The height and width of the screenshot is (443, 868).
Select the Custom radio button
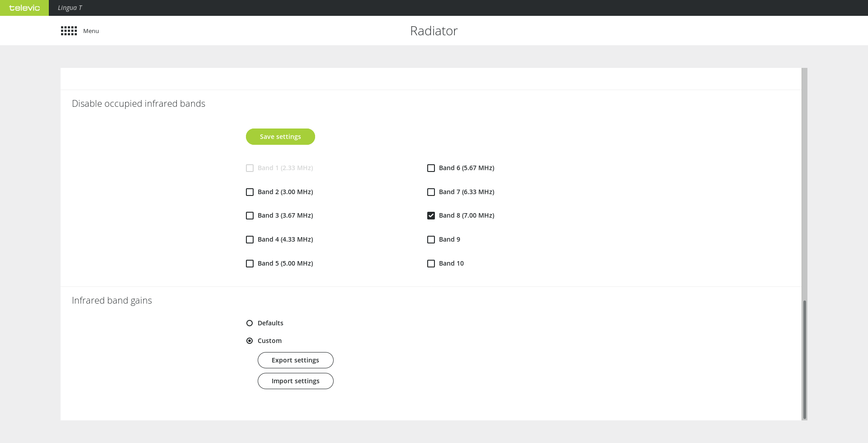pos(250,341)
